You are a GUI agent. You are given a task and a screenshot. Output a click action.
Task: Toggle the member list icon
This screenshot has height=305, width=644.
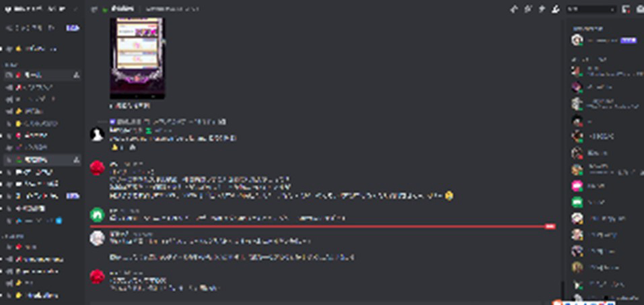coord(556,9)
